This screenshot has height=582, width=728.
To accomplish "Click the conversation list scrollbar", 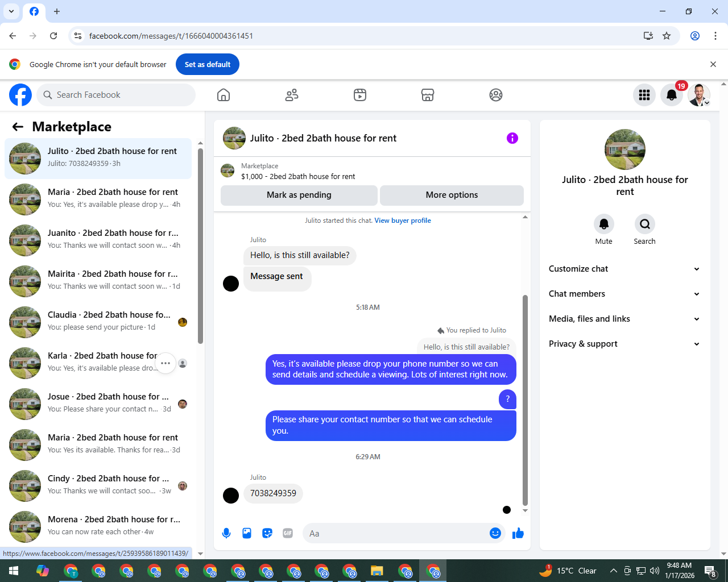I will (x=200, y=246).
